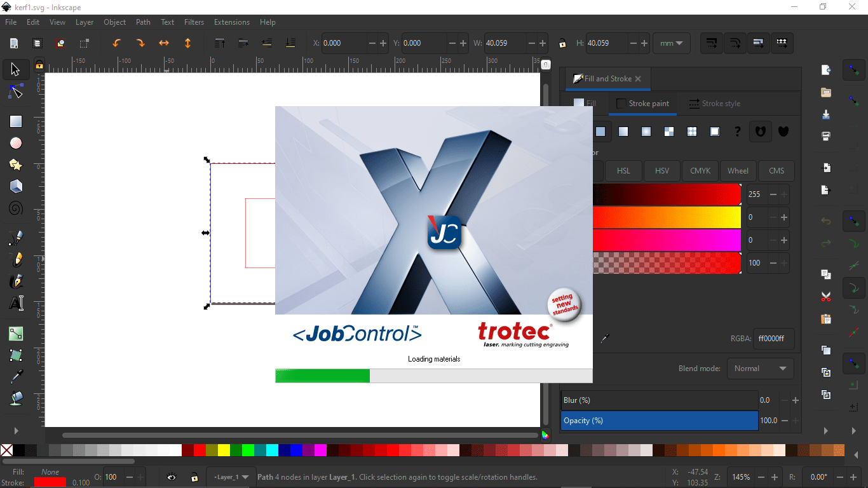Increase Blur value with plus

point(796,400)
